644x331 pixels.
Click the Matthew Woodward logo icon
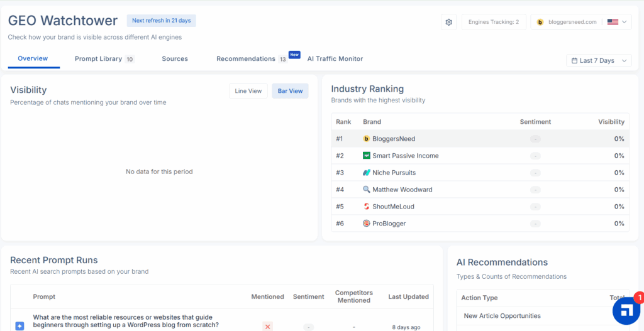[x=367, y=190]
